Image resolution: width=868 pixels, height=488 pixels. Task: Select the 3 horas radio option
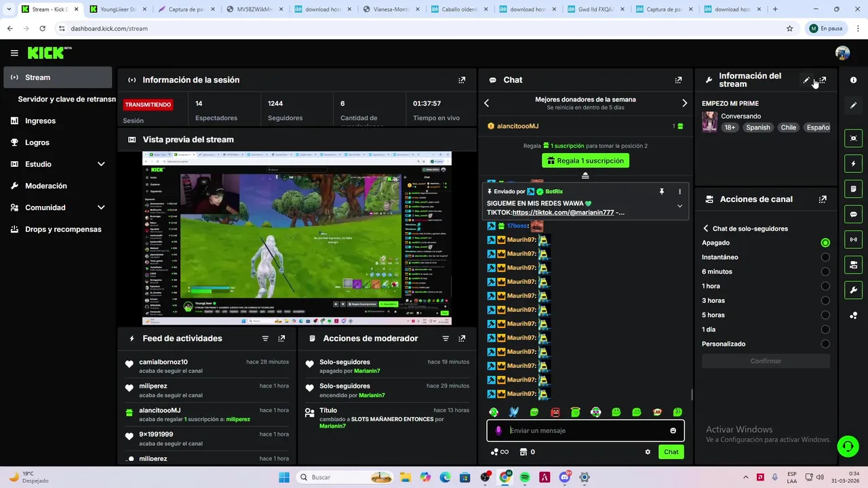point(825,300)
